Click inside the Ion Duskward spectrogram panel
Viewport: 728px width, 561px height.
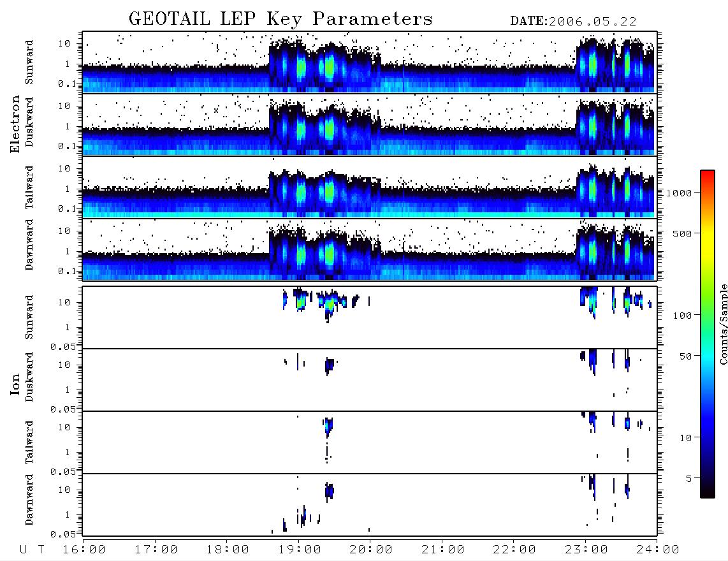pos(370,380)
